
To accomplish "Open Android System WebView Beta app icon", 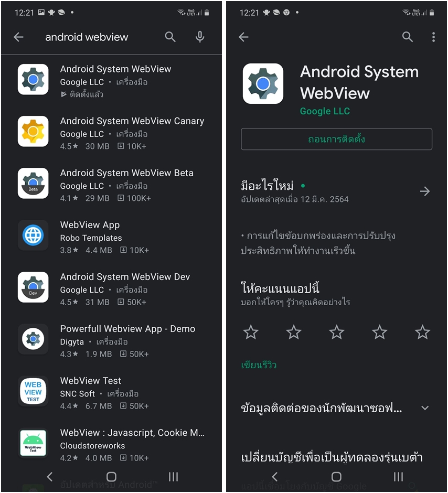I will coord(33,184).
